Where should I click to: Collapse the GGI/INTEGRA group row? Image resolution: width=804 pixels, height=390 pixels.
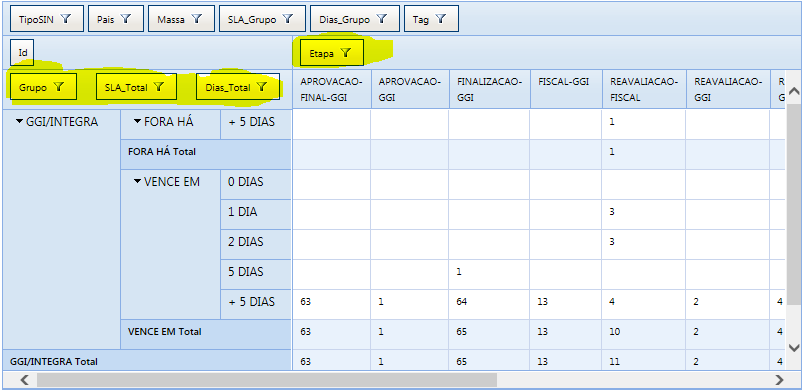pyautogui.click(x=19, y=122)
